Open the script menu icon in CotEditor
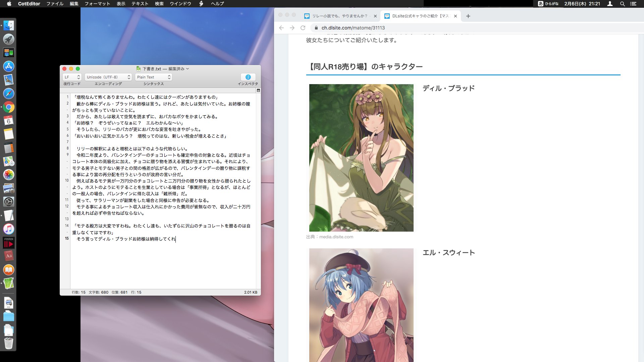The height and width of the screenshot is (362, 644). [x=201, y=4]
